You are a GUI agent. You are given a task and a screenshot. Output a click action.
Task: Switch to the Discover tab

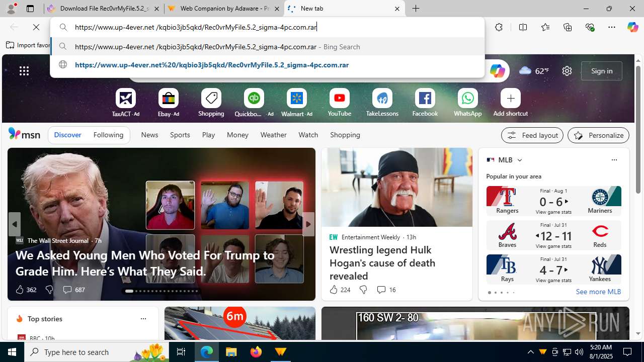click(x=67, y=135)
